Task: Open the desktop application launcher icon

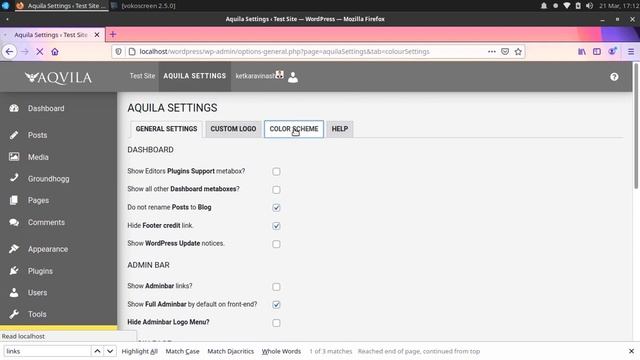Action: coord(5,6)
